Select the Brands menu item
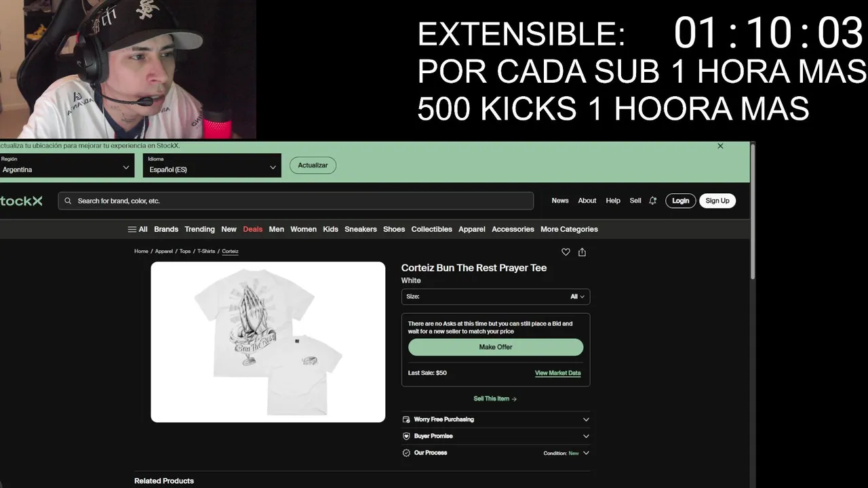This screenshot has width=868, height=488. 166,229
